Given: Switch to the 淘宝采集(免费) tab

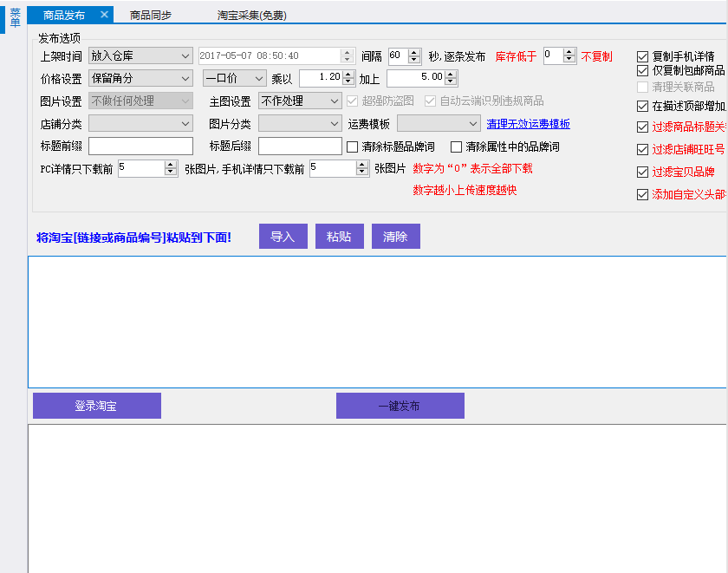Looking at the screenshot, I should point(251,16).
